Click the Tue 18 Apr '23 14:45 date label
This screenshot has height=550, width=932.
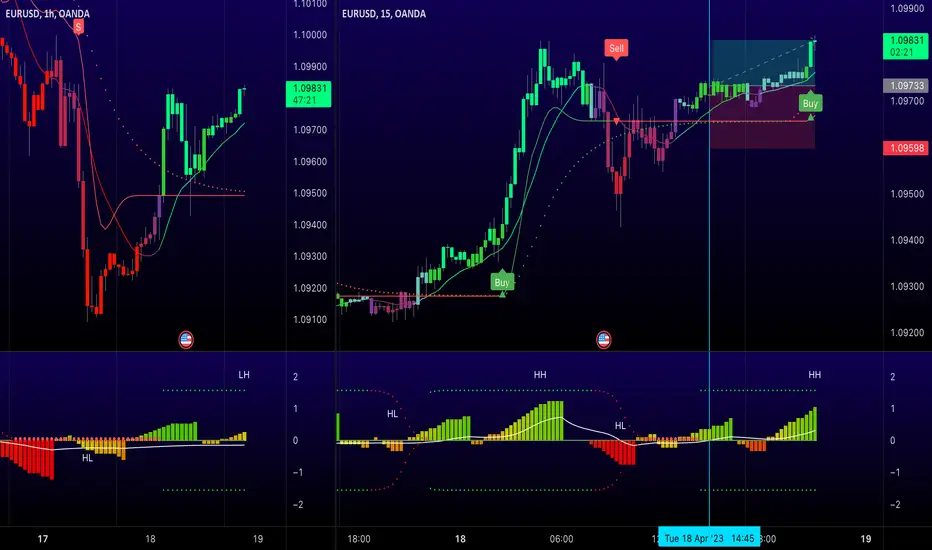point(709,538)
